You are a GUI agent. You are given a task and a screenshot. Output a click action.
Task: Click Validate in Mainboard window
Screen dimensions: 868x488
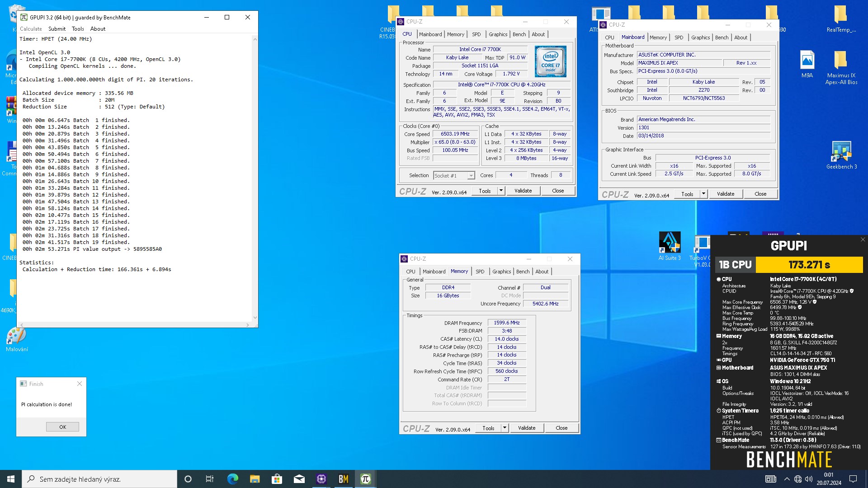point(726,194)
